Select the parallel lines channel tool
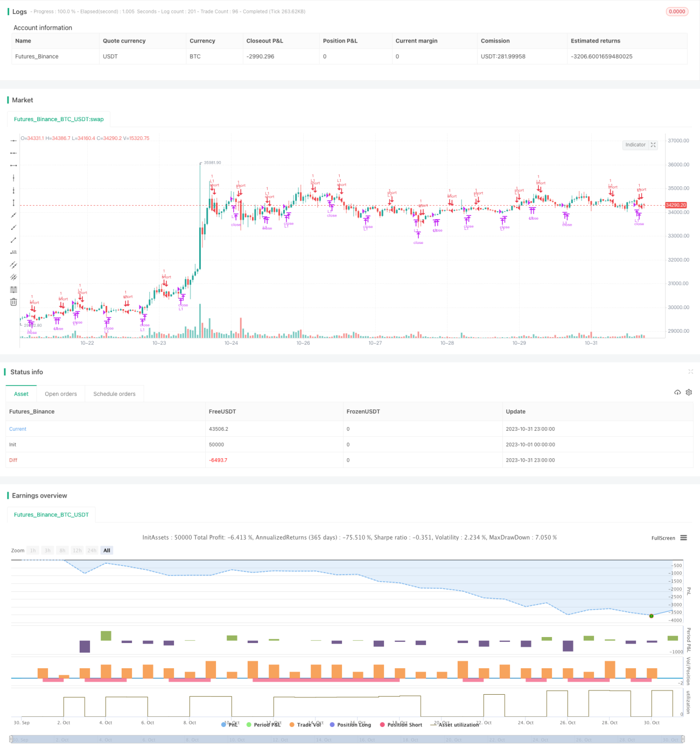 (13, 264)
